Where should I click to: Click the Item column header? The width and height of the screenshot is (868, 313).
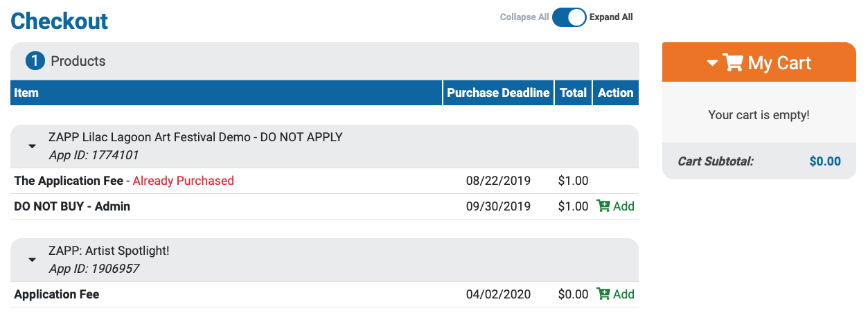pos(26,93)
